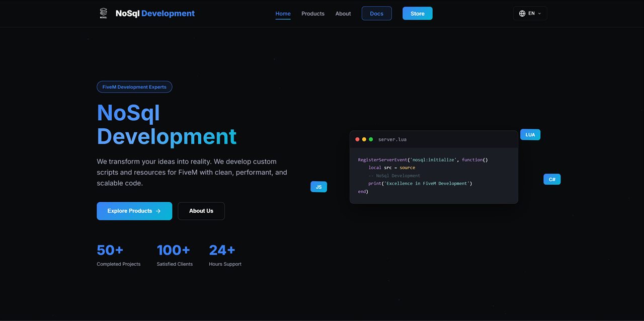
Task: Click the green dot in the code window
Action: coord(371,139)
